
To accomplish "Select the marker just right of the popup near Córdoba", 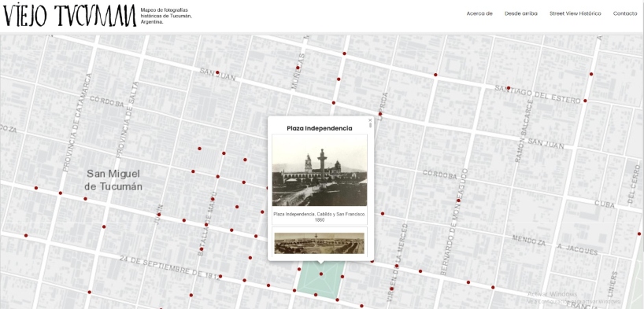I will (x=383, y=214).
